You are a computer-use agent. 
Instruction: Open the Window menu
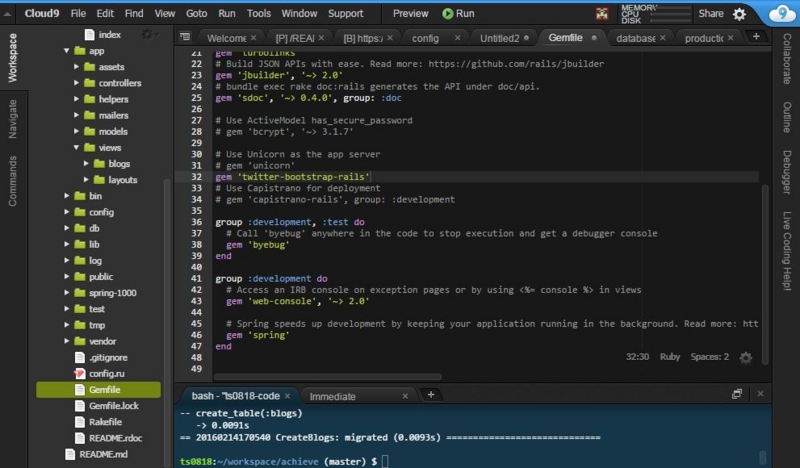pyautogui.click(x=299, y=14)
